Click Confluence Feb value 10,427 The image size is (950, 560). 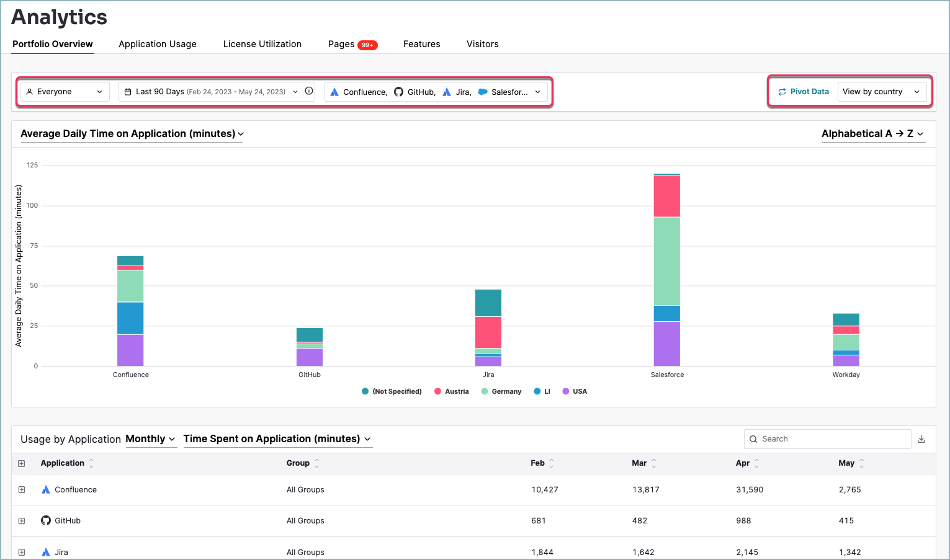click(x=545, y=489)
